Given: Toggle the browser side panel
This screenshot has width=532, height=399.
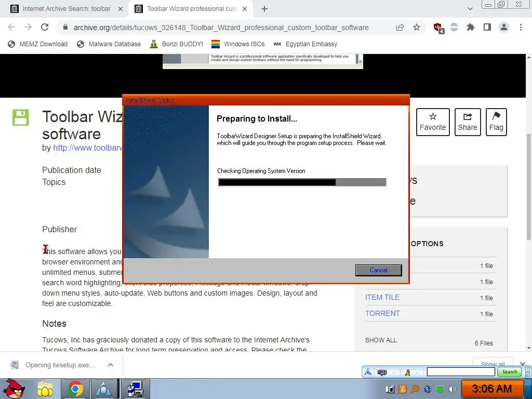Looking at the screenshot, I should [487, 28].
